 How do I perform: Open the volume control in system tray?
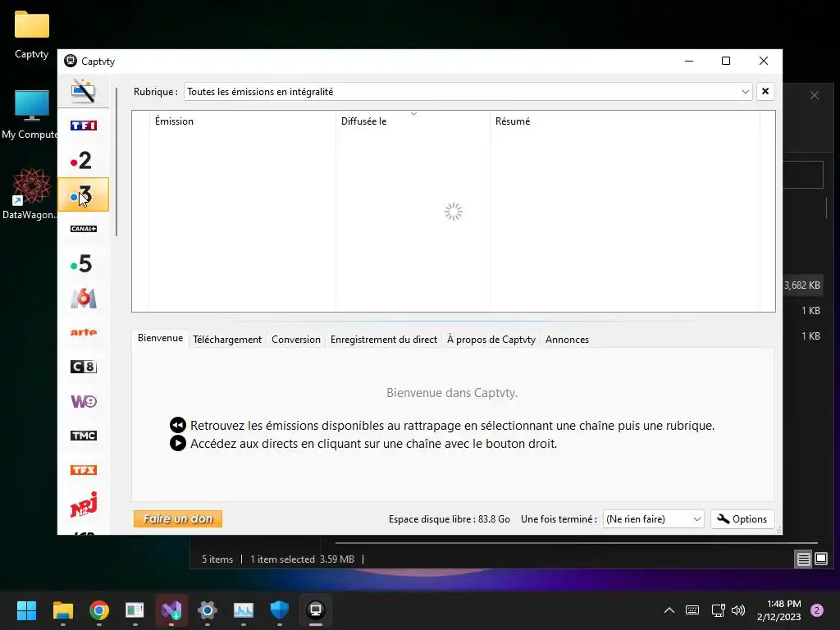coord(738,610)
